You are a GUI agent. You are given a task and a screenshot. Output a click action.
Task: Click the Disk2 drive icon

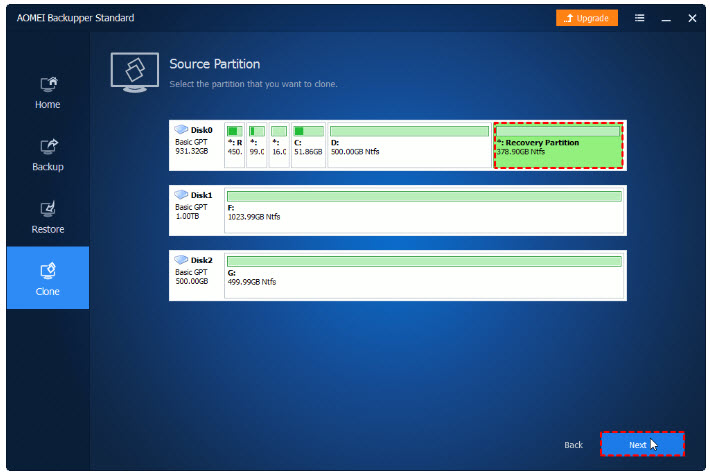tap(181, 260)
